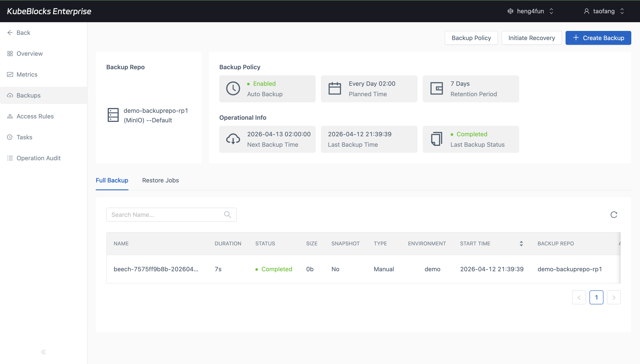Click Completed last backup status text
This screenshot has height=364, width=640.
(472, 134)
